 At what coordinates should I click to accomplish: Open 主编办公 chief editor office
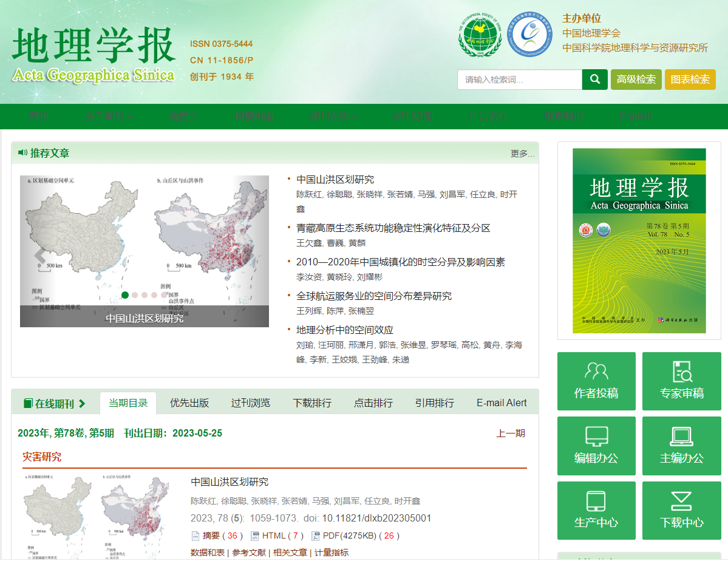681,446
